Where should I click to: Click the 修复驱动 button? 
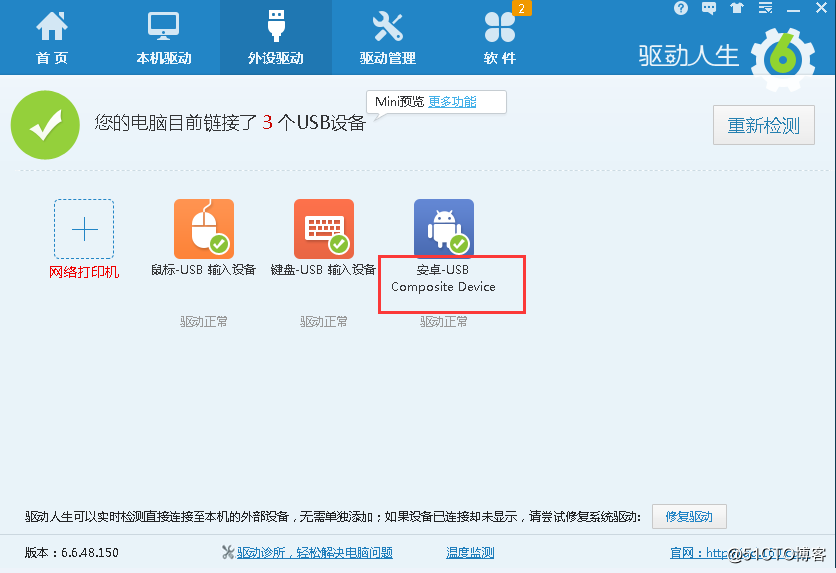point(689,516)
